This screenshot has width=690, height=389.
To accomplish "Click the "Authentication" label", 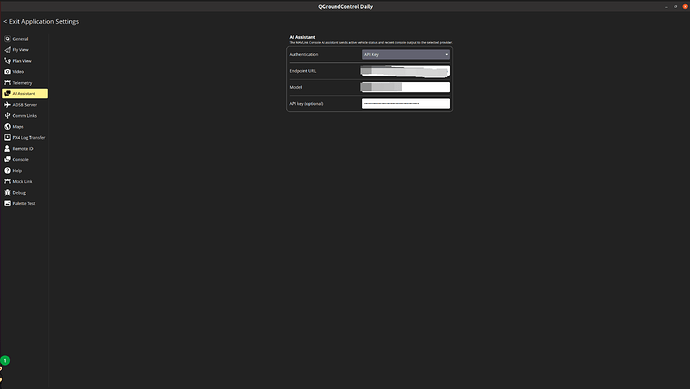I will (x=304, y=55).
